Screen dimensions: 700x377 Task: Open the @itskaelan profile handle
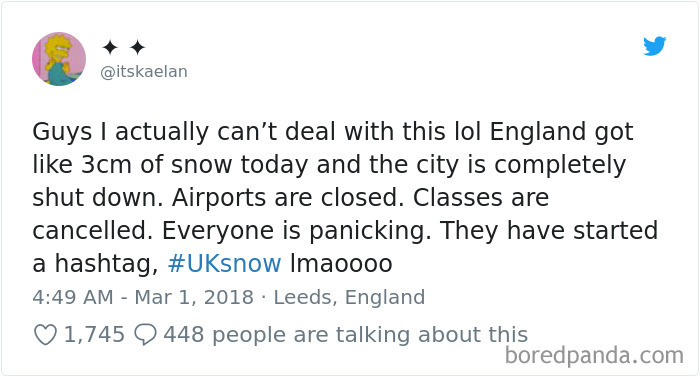[144, 71]
